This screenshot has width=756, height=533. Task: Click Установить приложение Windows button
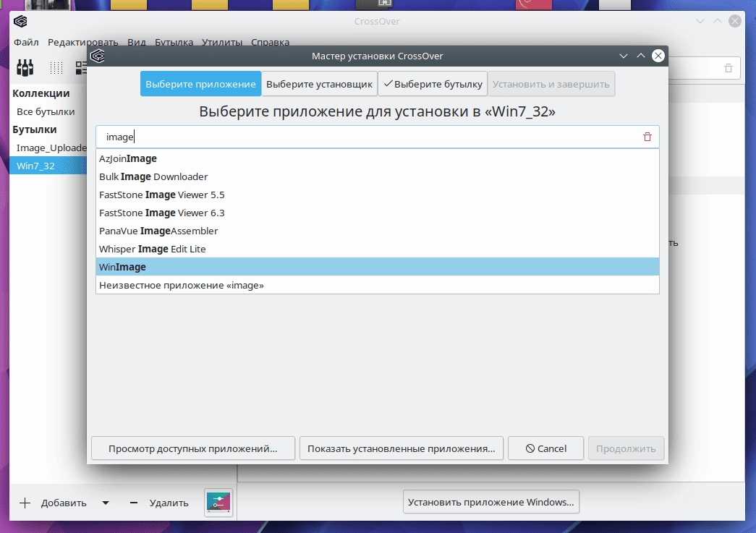coord(490,502)
